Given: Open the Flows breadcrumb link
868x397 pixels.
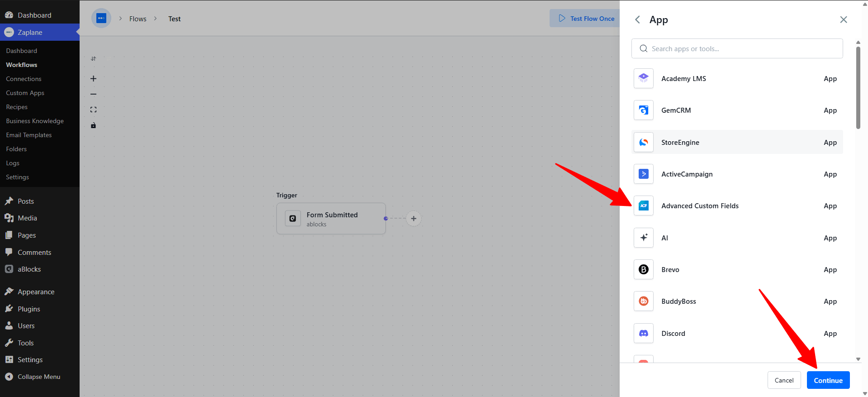Looking at the screenshot, I should 138,19.
